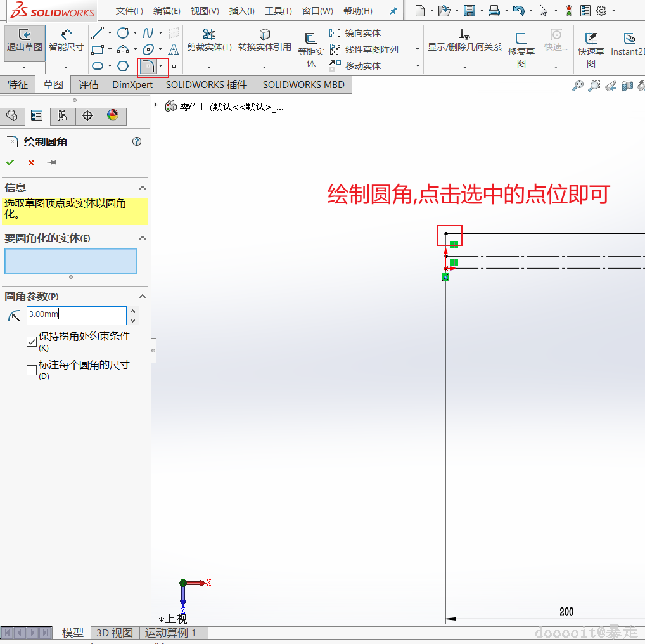Image resolution: width=645 pixels, height=644 pixels.
Task: Click the Mirror Entities (镜向实体) icon
Action: [x=335, y=33]
